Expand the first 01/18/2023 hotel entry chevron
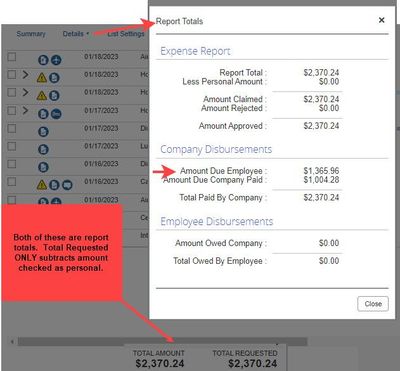Viewport: 400px width, 371px height. coord(25,75)
